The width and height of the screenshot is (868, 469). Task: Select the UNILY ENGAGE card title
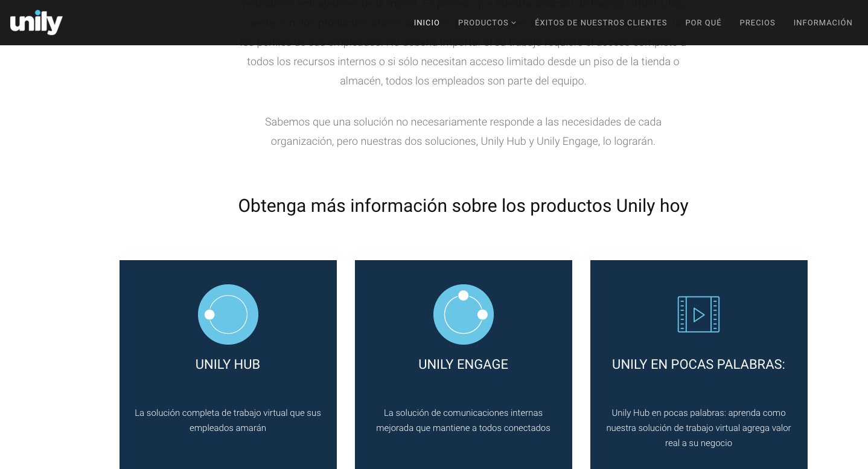pyautogui.click(x=463, y=365)
